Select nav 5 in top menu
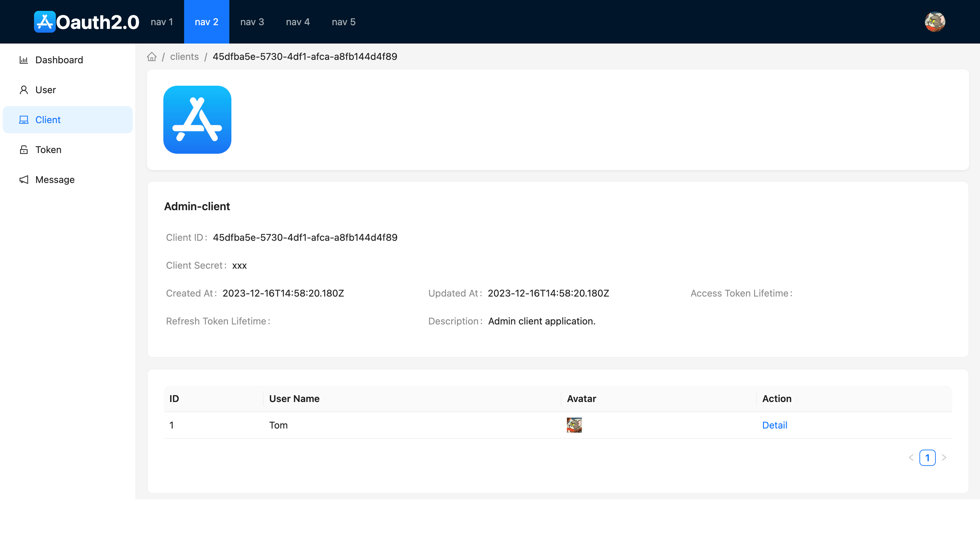Viewport: 980px width, 536px height. point(343,22)
